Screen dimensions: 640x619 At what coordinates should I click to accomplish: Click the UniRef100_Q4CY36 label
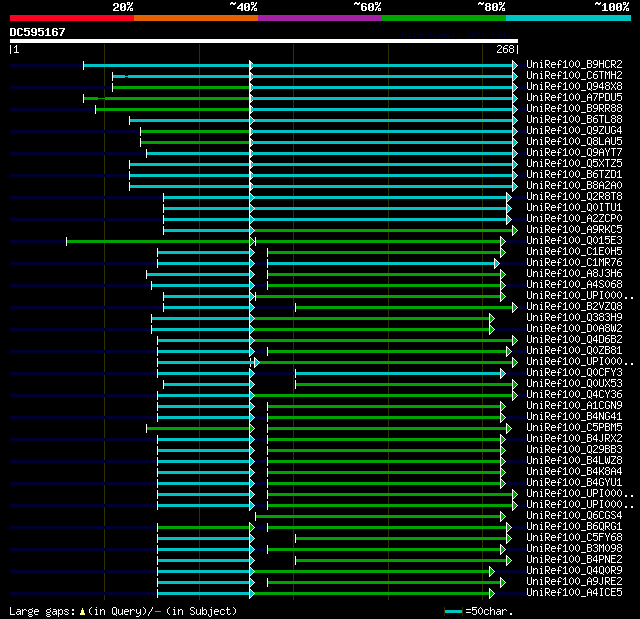(x=574, y=395)
